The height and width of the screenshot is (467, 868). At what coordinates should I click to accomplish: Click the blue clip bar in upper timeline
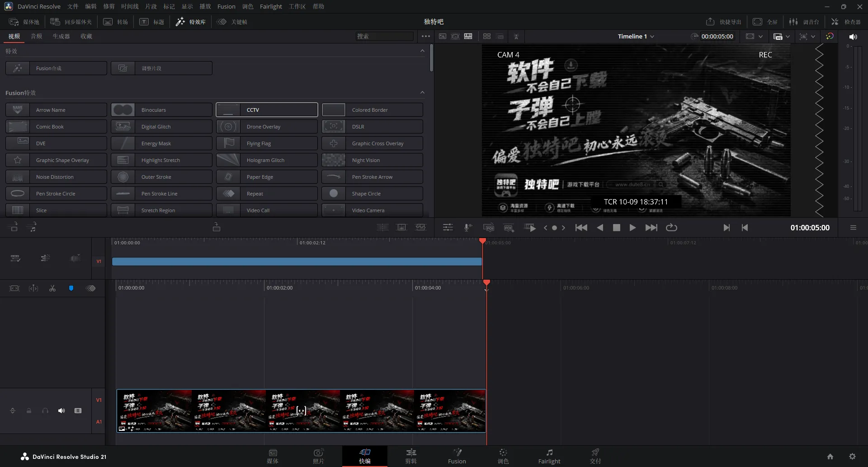pyautogui.click(x=297, y=262)
